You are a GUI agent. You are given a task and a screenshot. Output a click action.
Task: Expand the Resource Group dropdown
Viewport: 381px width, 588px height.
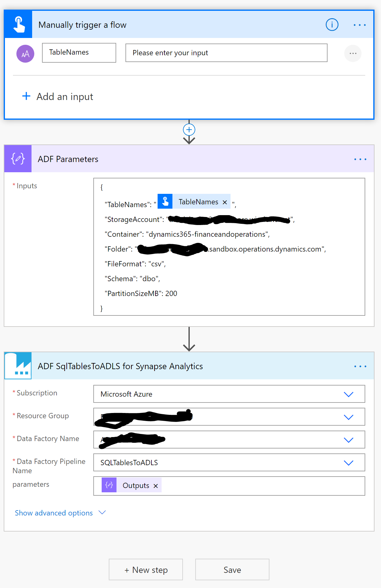pos(349,417)
